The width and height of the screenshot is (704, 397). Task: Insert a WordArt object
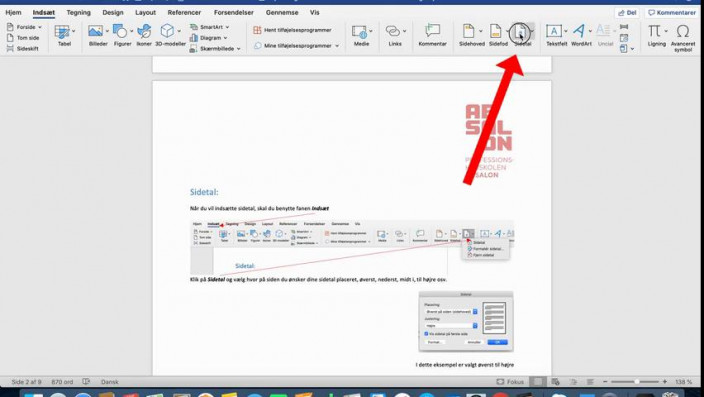[x=579, y=31]
